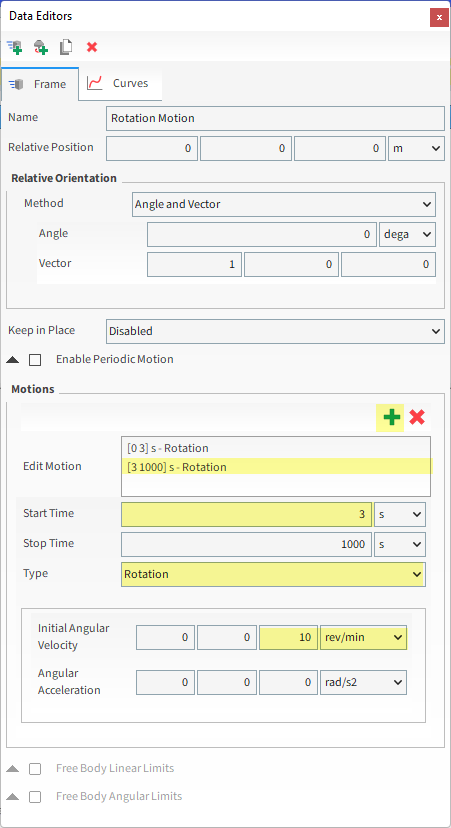Switch to the Curves tab
The height and width of the screenshot is (828, 451).
pos(120,83)
